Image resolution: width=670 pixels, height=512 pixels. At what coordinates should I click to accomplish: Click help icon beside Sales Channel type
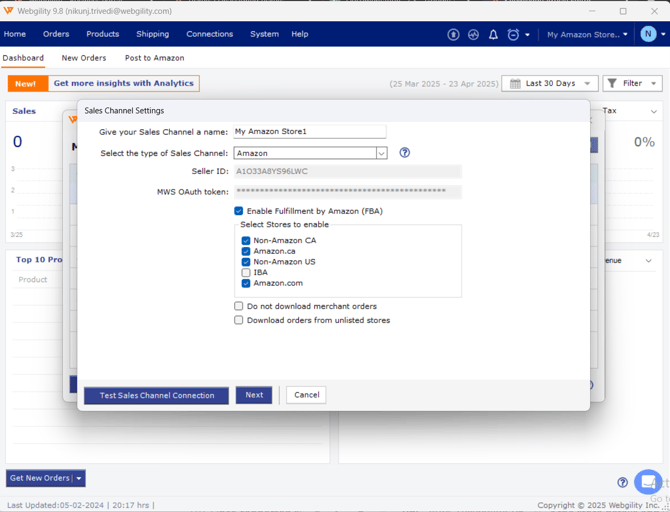pos(405,153)
